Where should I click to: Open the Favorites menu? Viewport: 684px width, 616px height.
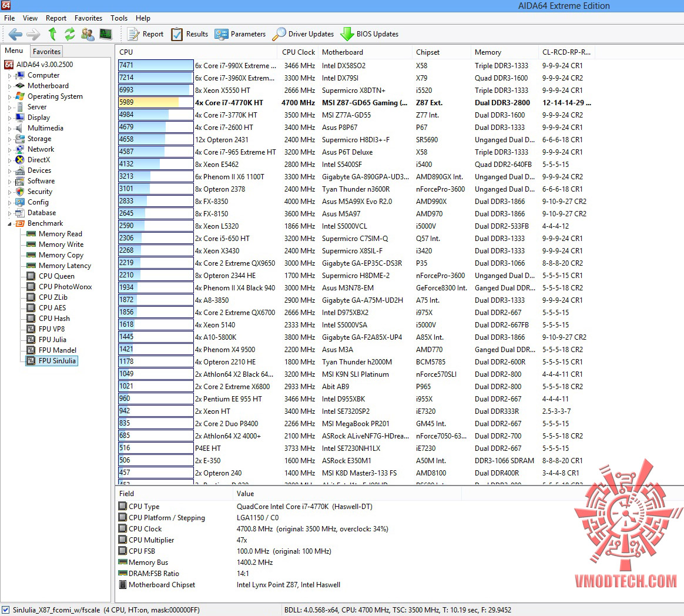click(x=89, y=18)
